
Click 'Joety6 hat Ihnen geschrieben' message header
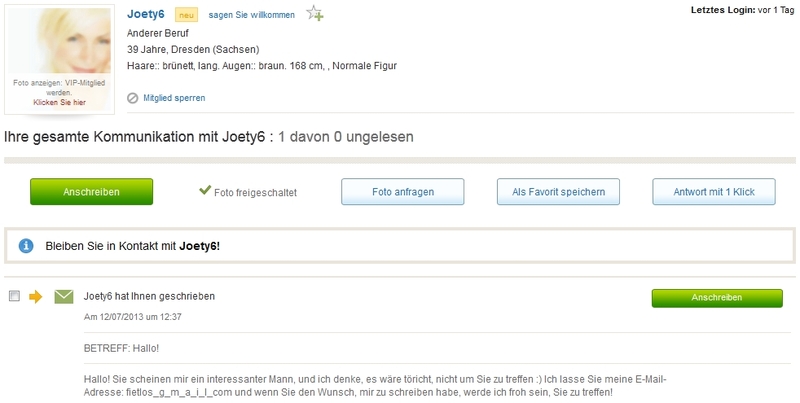149,296
